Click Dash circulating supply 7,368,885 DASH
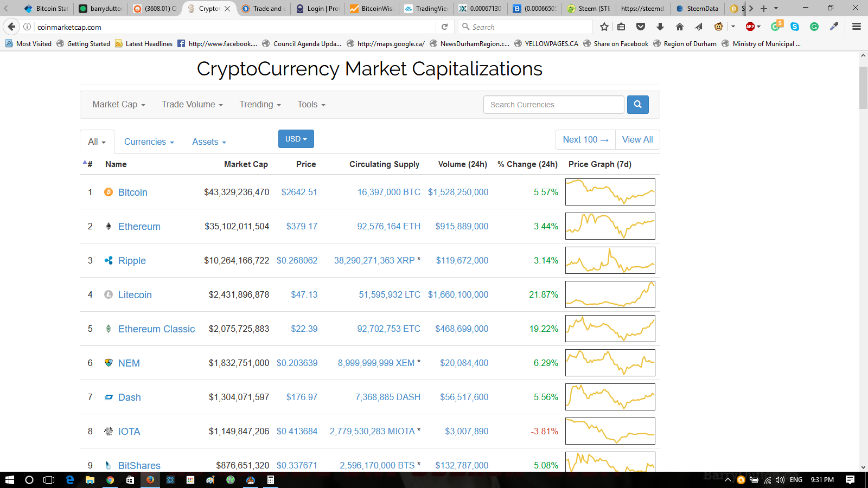Image resolution: width=868 pixels, height=488 pixels. (388, 397)
